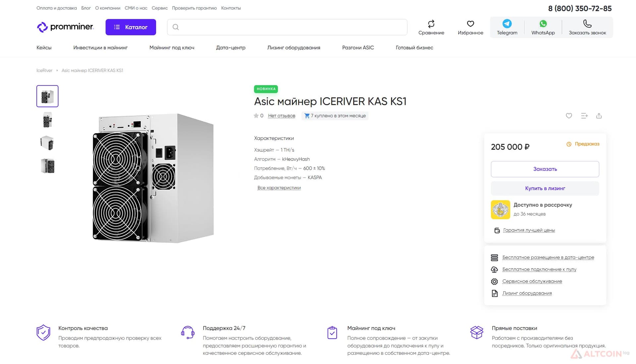Focus the site search field

(x=287, y=27)
